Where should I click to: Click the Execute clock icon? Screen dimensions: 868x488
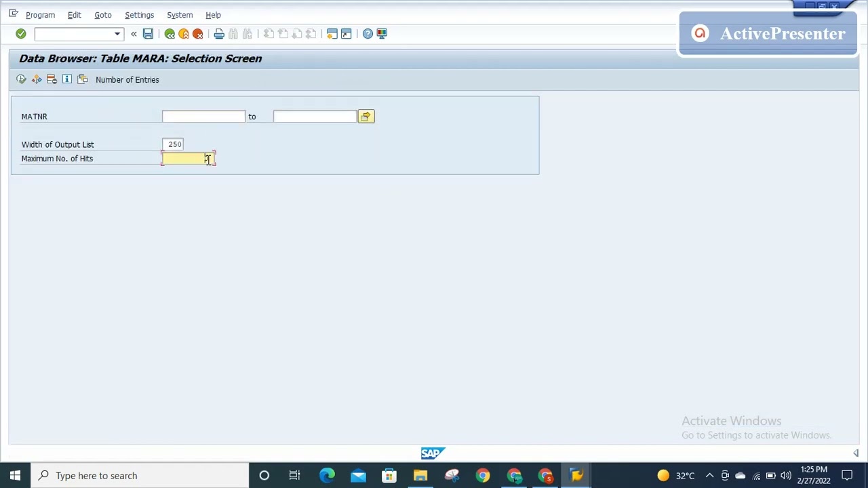[21, 79]
